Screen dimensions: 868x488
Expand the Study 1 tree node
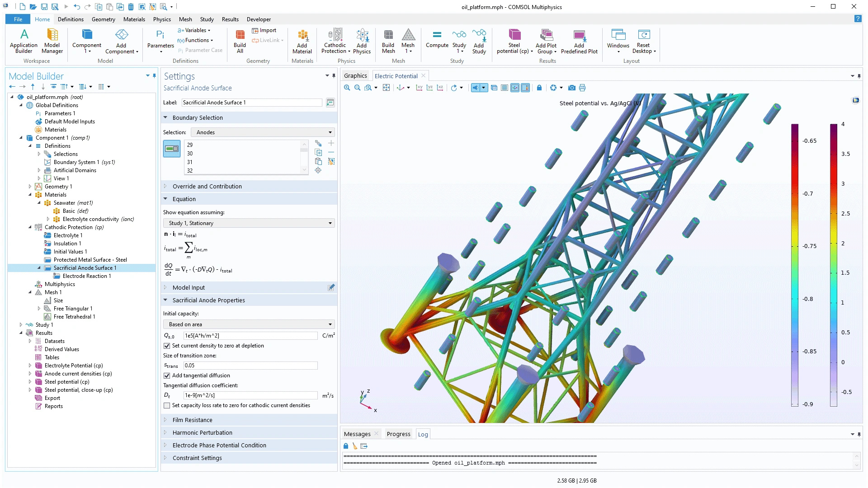[21, 325]
